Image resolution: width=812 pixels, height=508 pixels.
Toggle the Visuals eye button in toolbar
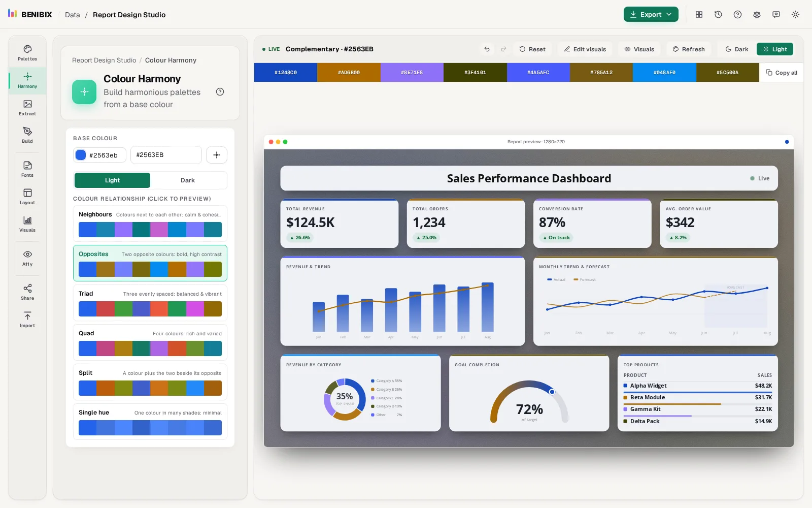click(639, 49)
